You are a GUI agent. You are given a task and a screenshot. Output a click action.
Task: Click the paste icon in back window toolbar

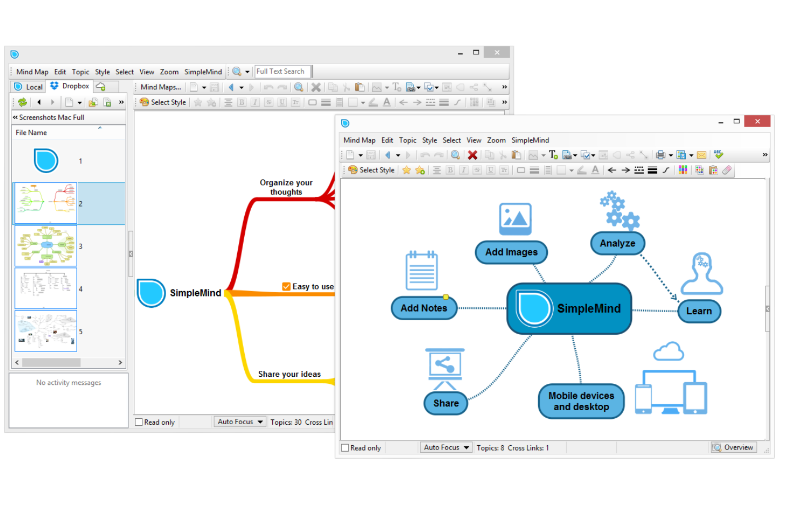[x=360, y=87]
